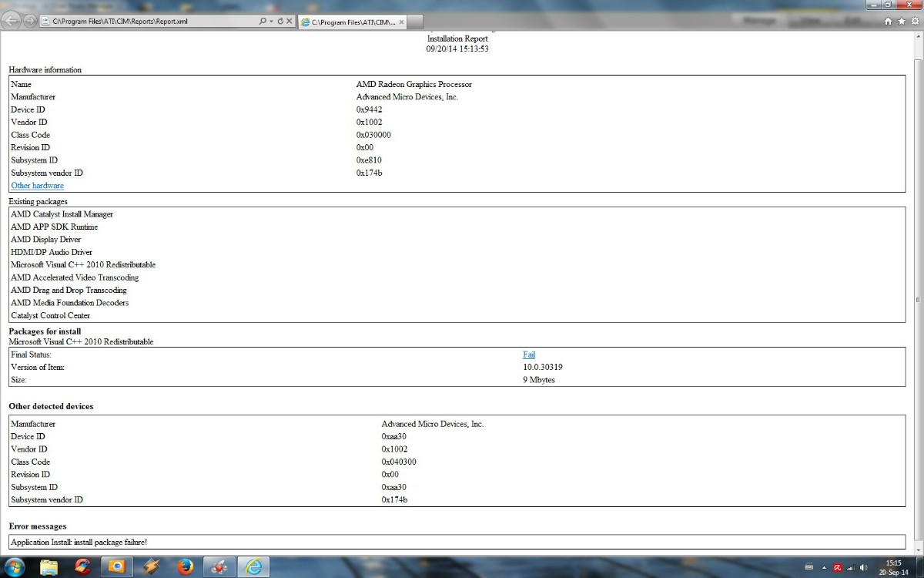
Task: Click 'AMD Display Driver' package row
Action: pyautogui.click(x=45, y=240)
